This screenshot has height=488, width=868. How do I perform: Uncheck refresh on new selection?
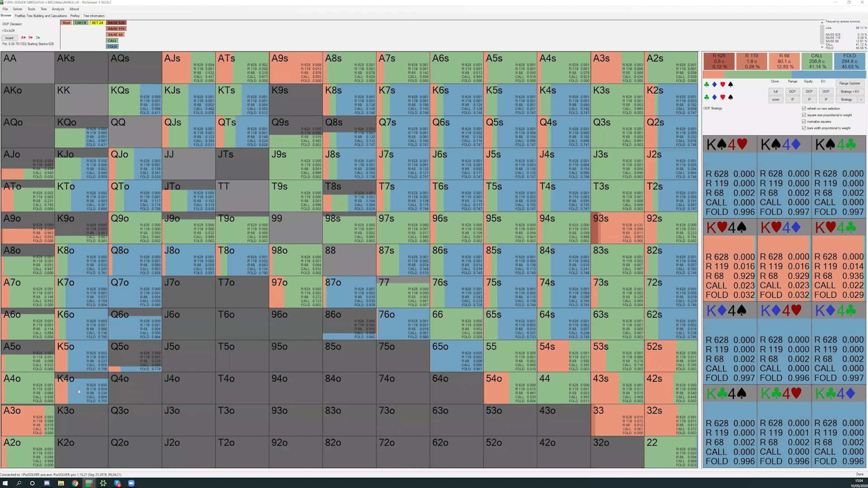tap(804, 108)
